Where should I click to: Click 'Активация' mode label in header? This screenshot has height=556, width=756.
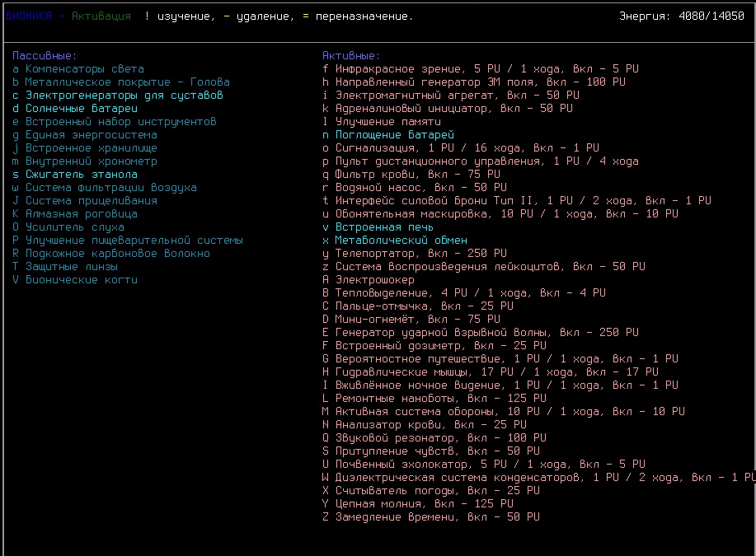pyautogui.click(x=101, y=16)
